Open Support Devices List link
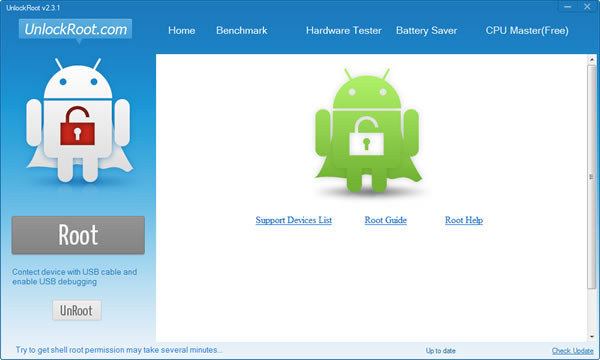Screen dimensions: 600x360 pyautogui.click(x=293, y=220)
